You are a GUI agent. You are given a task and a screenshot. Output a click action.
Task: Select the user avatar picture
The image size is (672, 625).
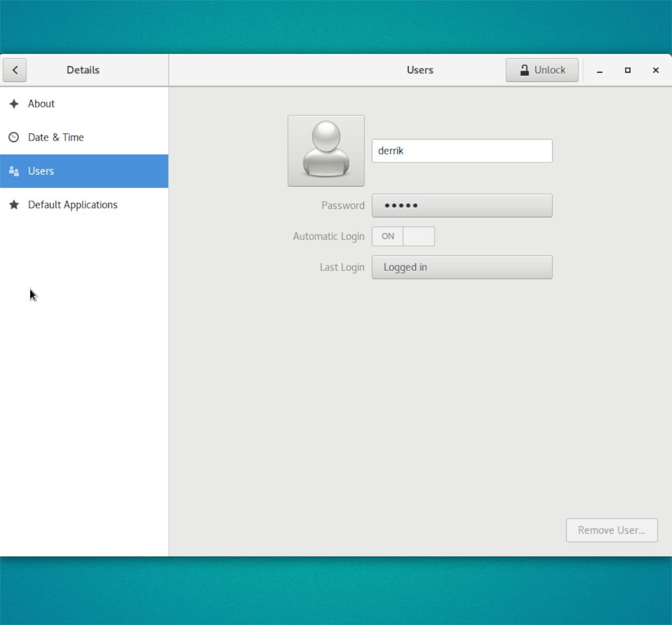(326, 150)
